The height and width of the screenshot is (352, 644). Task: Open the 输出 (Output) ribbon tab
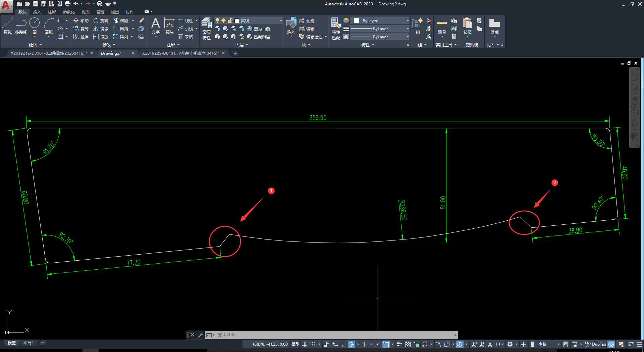tap(115, 12)
